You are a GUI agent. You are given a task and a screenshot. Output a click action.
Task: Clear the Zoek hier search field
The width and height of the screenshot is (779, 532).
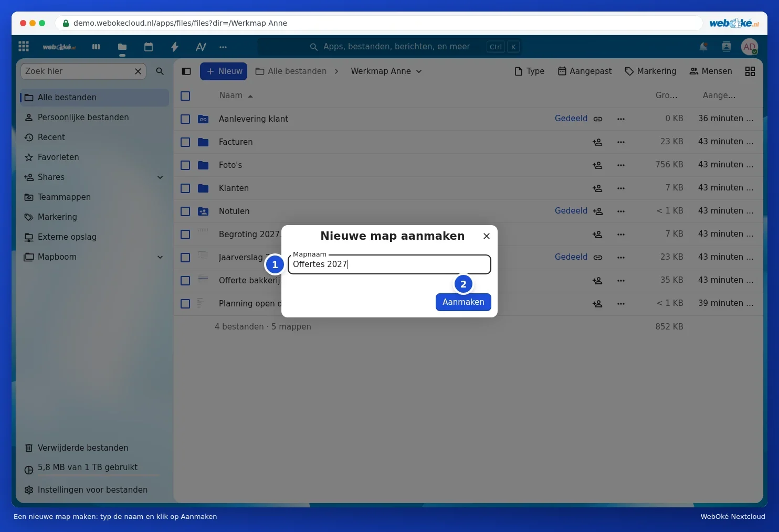(x=138, y=71)
